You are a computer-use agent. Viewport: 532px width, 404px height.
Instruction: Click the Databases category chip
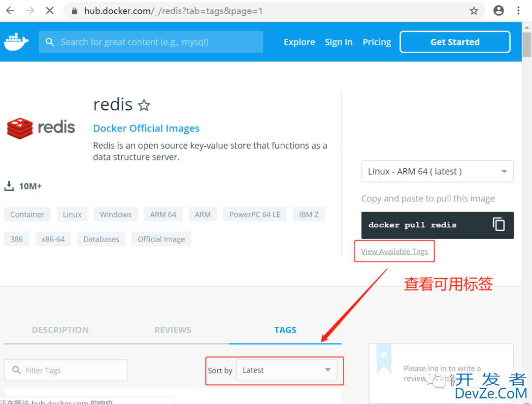point(101,239)
